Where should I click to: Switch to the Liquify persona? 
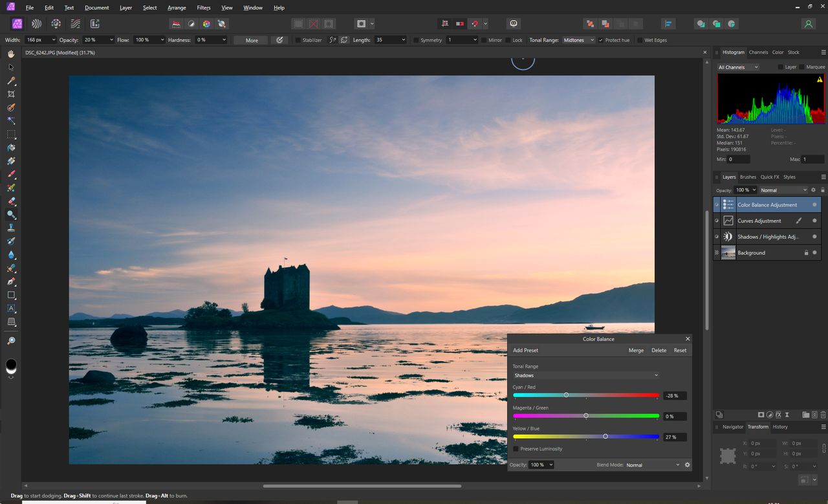tap(37, 24)
